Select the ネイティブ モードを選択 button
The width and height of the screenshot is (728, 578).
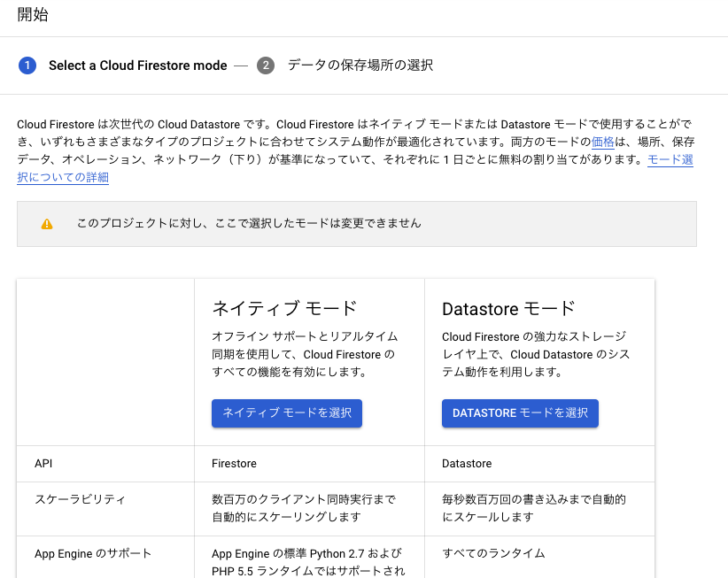(286, 413)
